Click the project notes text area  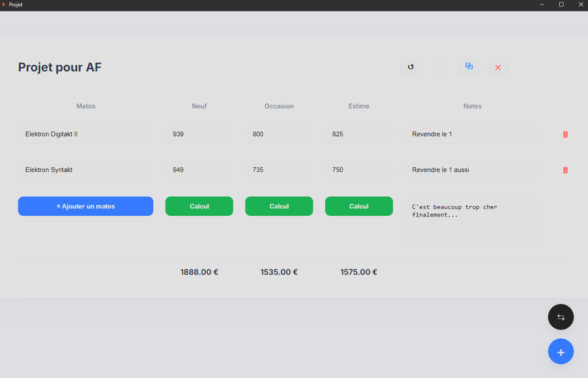point(473,222)
